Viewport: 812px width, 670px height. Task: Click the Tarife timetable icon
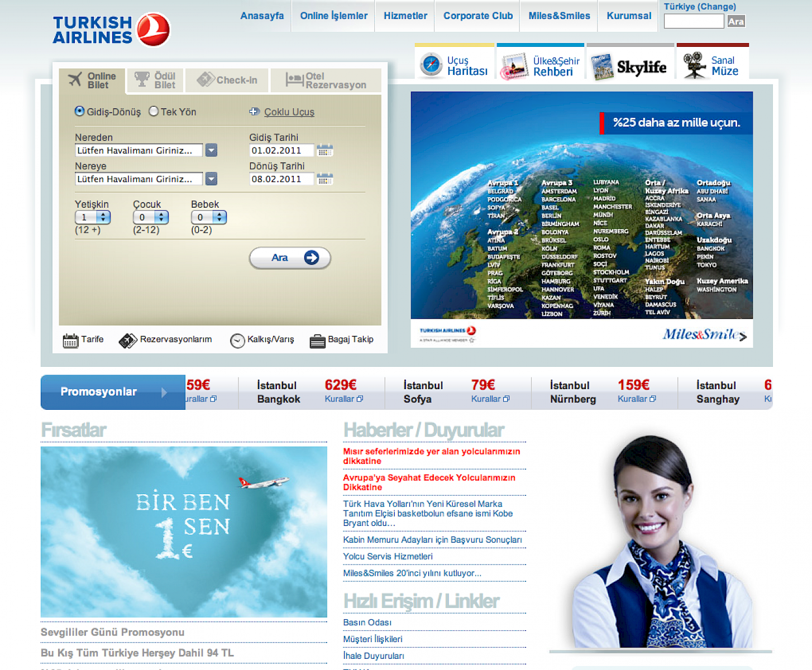pyautogui.click(x=71, y=340)
